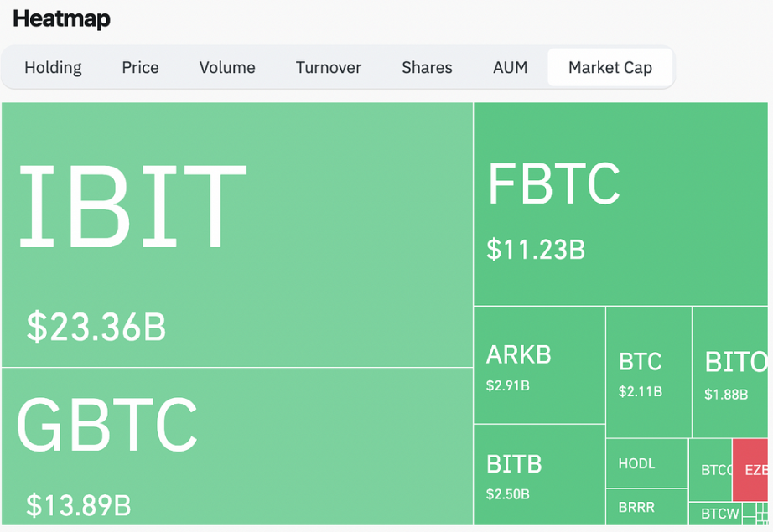Select the Shares tab
773x532 pixels.
(427, 68)
